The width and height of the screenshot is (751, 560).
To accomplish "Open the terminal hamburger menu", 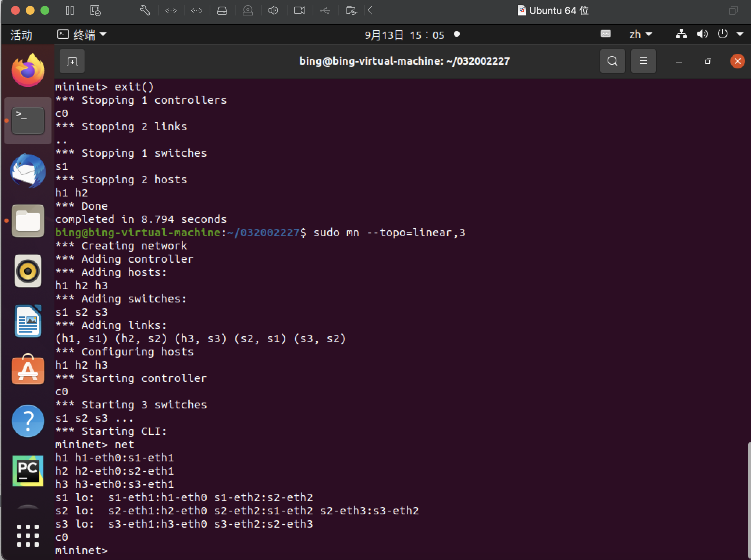I will [x=643, y=61].
